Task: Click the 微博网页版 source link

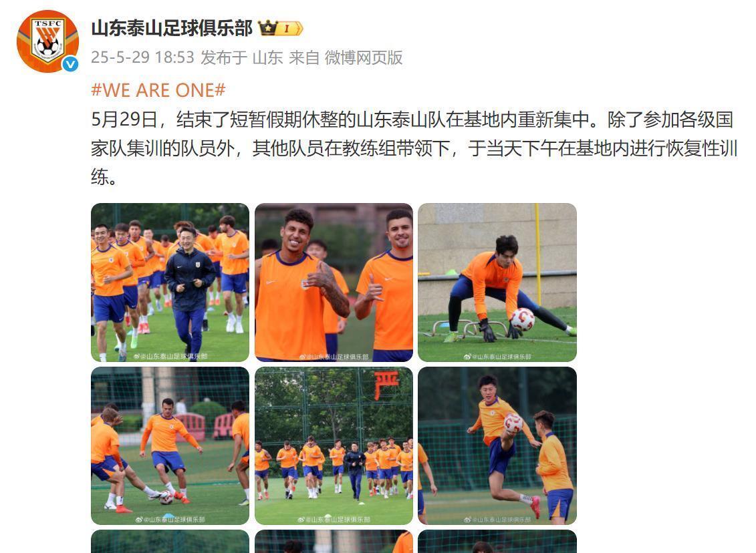Action: click(364, 57)
